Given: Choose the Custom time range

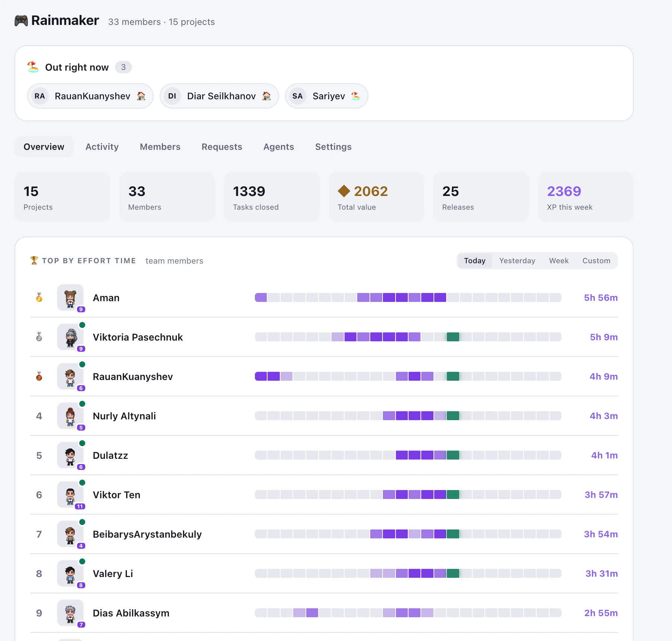Looking at the screenshot, I should tap(596, 261).
